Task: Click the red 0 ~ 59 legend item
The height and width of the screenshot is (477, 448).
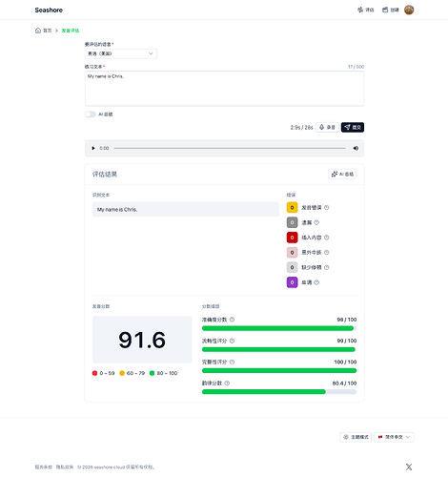Action: click(103, 373)
